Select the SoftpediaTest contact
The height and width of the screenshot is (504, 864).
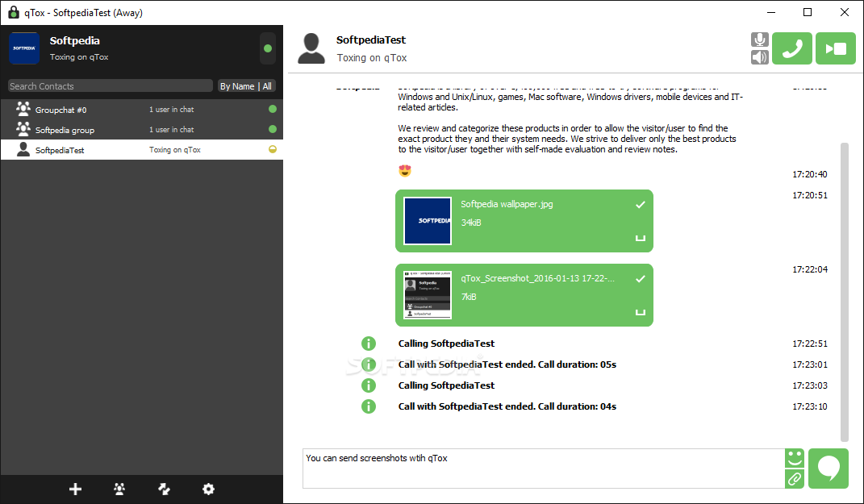pos(142,150)
